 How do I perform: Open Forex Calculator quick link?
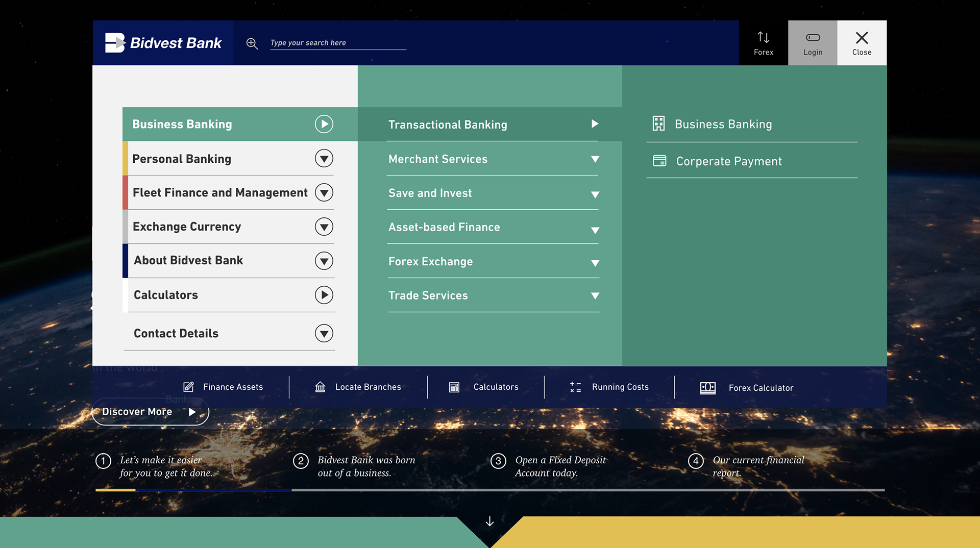(x=761, y=388)
